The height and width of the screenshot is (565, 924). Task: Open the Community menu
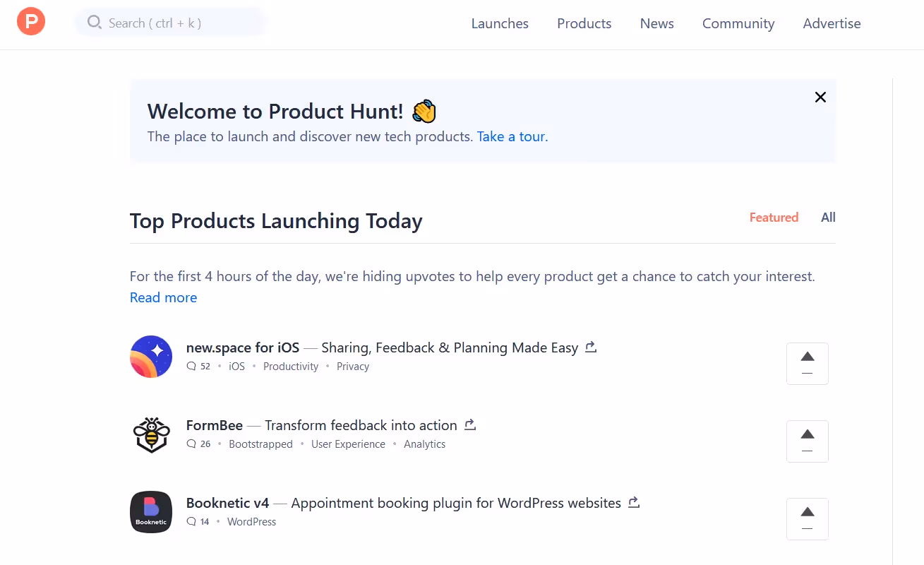click(738, 23)
